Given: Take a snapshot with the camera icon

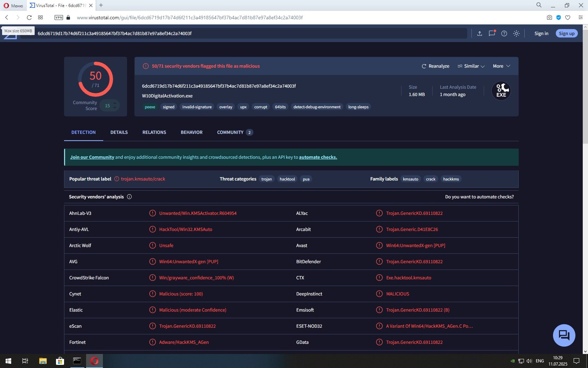Looking at the screenshot, I should click(549, 18).
